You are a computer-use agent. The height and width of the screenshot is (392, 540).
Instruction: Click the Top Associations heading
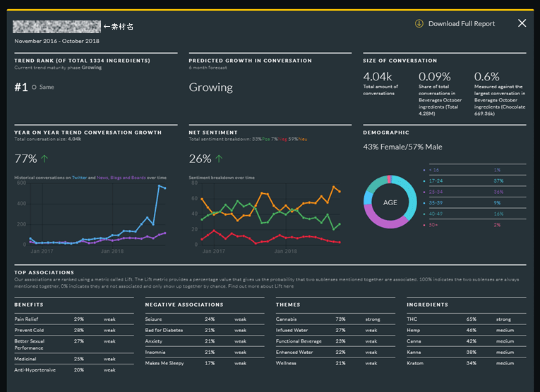(44, 272)
